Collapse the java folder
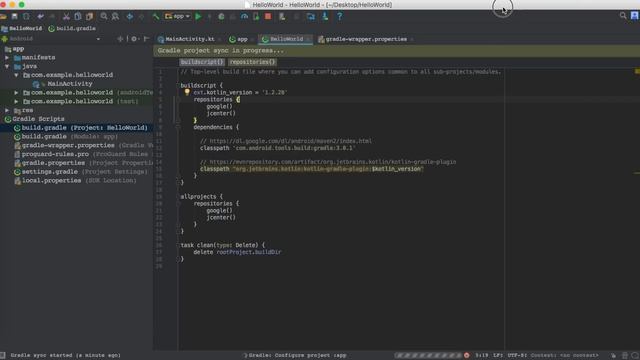 [x=7, y=66]
